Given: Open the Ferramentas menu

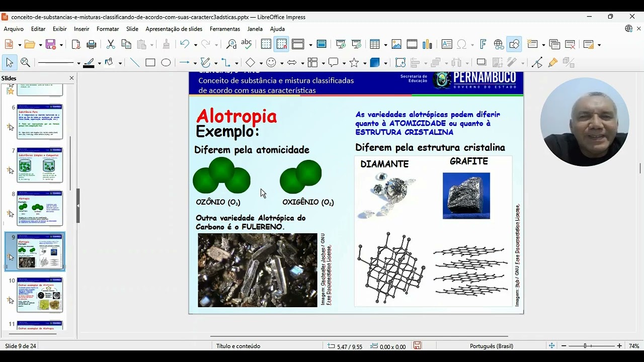Looking at the screenshot, I should click(x=225, y=29).
